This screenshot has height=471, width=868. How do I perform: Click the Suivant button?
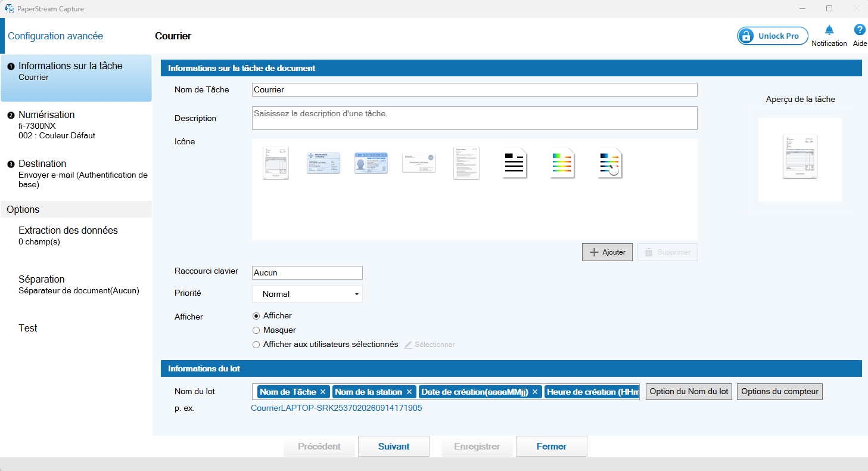click(x=394, y=447)
